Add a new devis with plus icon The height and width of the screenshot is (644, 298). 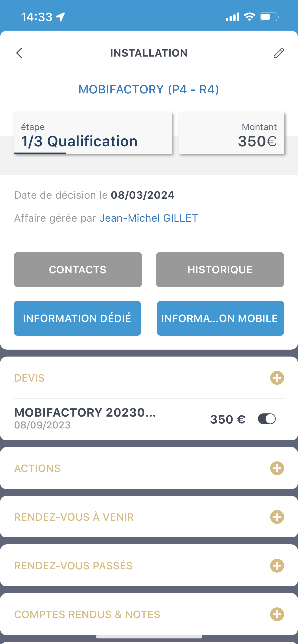(x=277, y=378)
